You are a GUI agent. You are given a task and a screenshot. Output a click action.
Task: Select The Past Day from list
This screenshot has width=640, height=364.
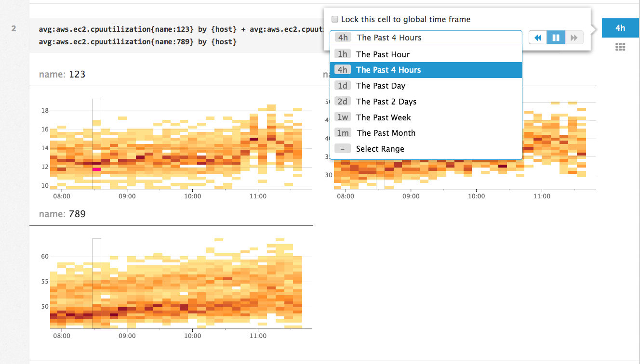tap(381, 86)
